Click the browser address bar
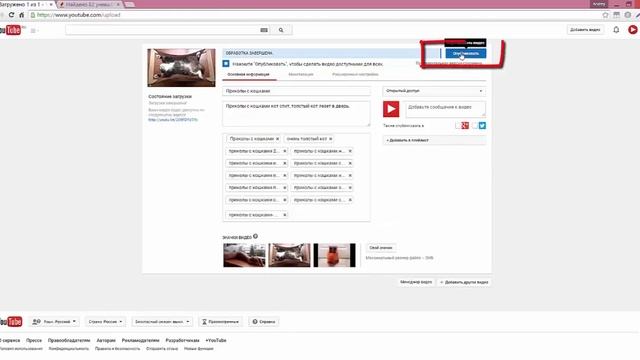This screenshot has width=640, height=360. point(314,15)
